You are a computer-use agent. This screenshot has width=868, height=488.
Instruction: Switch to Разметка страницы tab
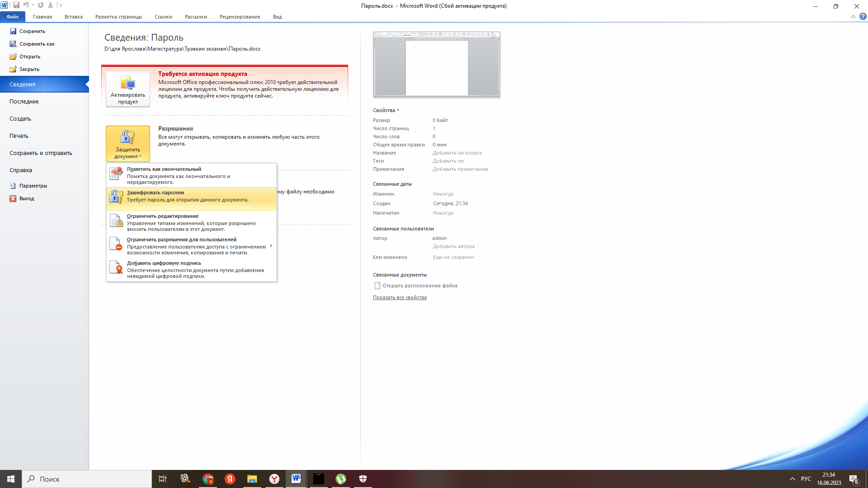pyautogui.click(x=118, y=17)
